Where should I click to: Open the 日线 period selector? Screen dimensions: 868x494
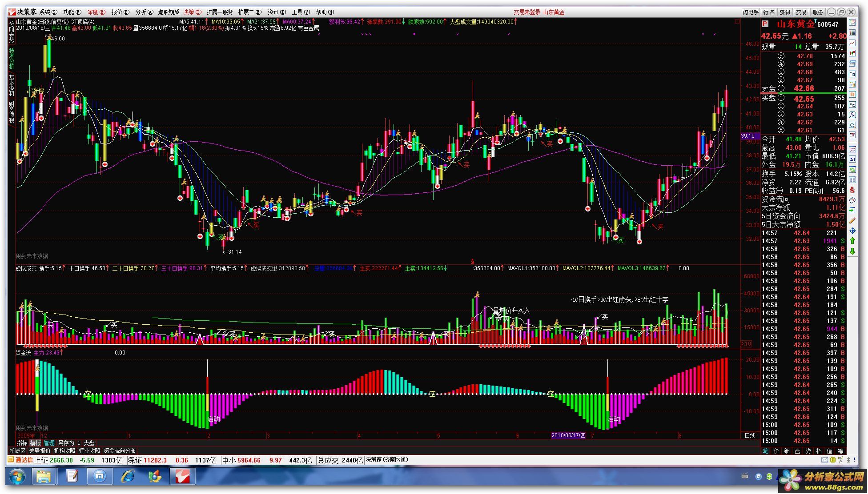click(x=750, y=435)
